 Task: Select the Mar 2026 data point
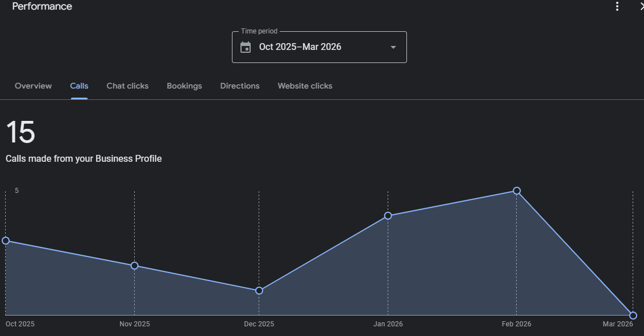[633, 316]
